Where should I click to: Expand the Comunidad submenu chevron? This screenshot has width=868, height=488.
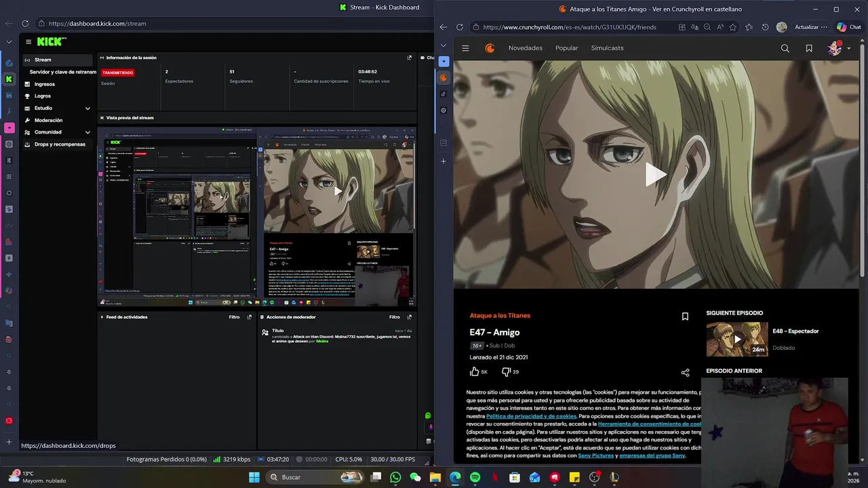coord(87,132)
